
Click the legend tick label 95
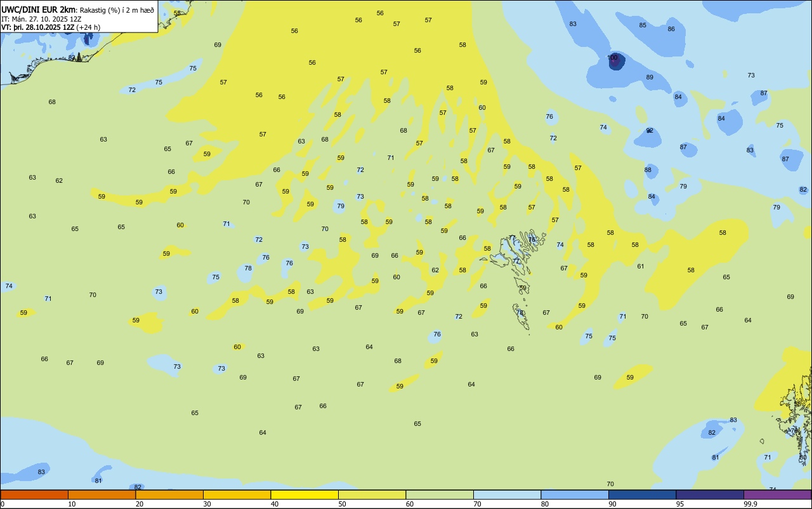click(x=680, y=504)
